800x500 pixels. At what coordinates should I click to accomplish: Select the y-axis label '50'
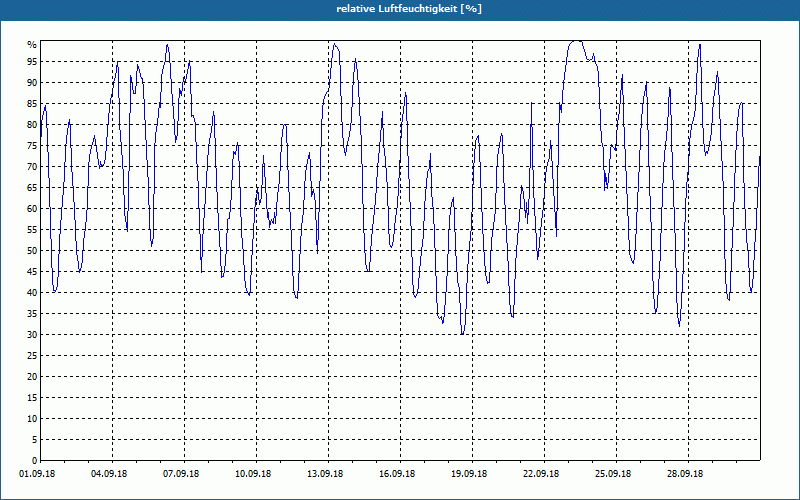click(32, 251)
